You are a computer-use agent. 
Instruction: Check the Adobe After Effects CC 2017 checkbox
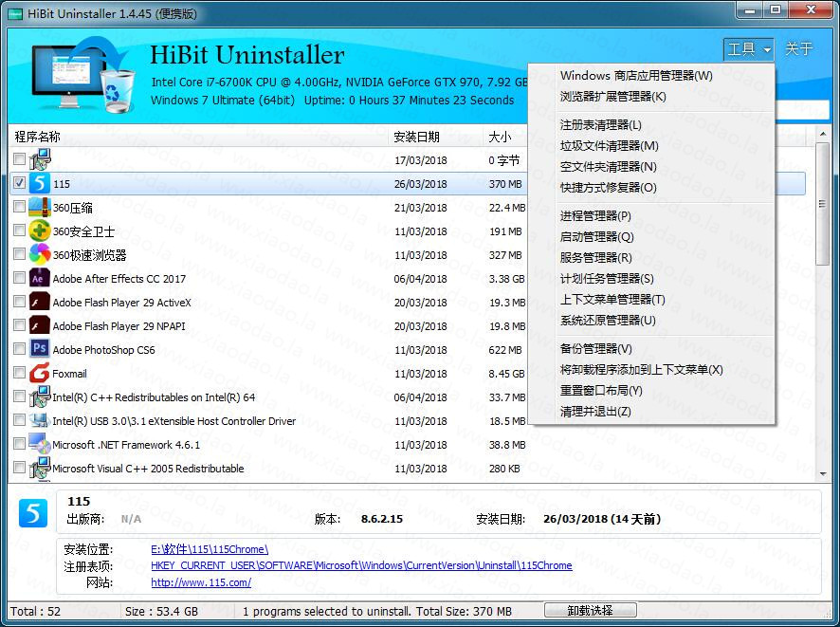point(19,278)
